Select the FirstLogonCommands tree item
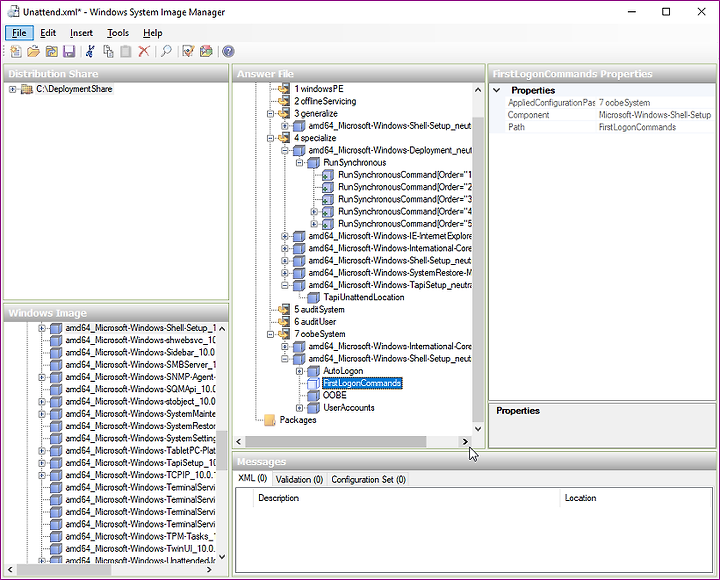The image size is (720, 580). 362,383
